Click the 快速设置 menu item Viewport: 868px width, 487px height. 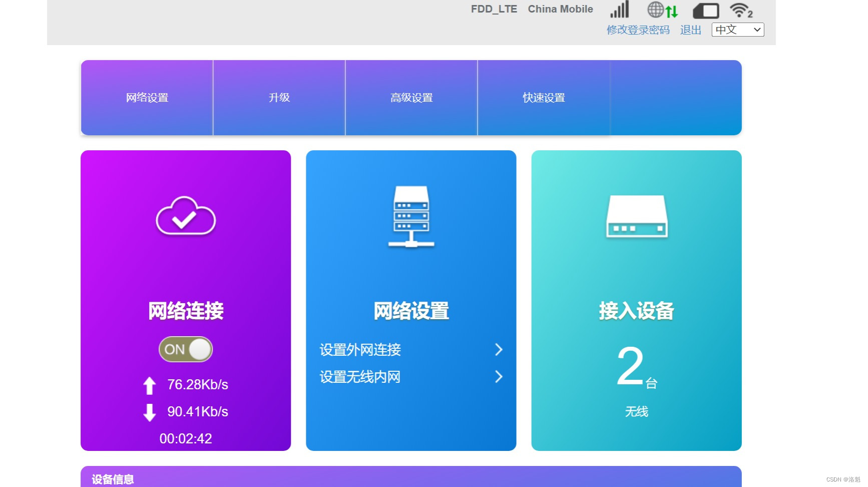(x=544, y=98)
